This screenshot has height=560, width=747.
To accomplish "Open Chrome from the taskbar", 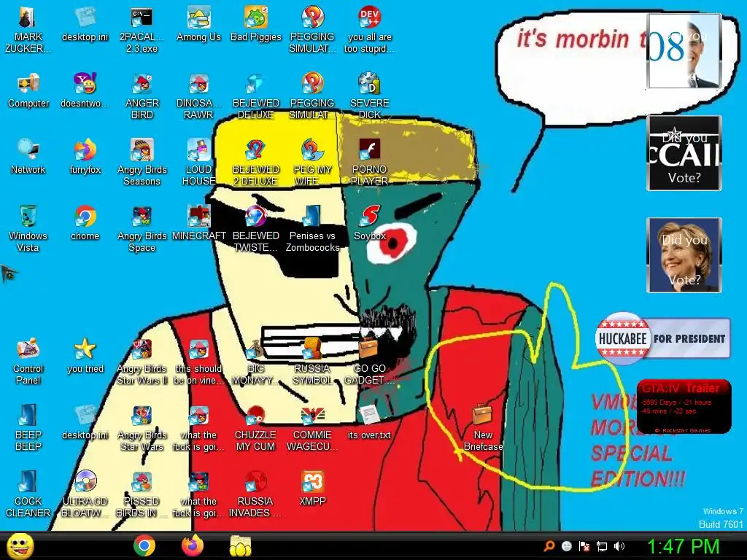I will [x=144, y=545].
